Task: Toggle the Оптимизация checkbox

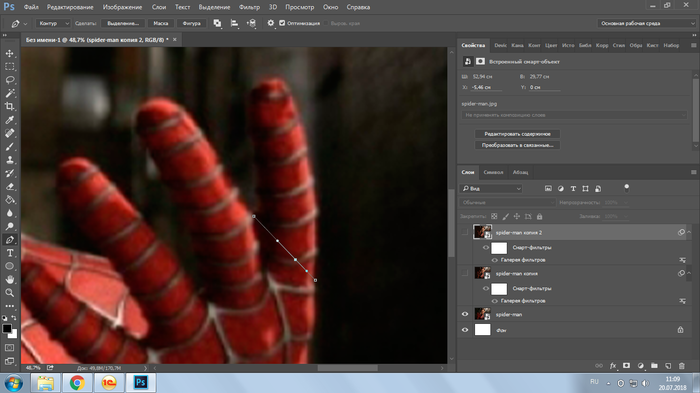Action: coord(282,23)
